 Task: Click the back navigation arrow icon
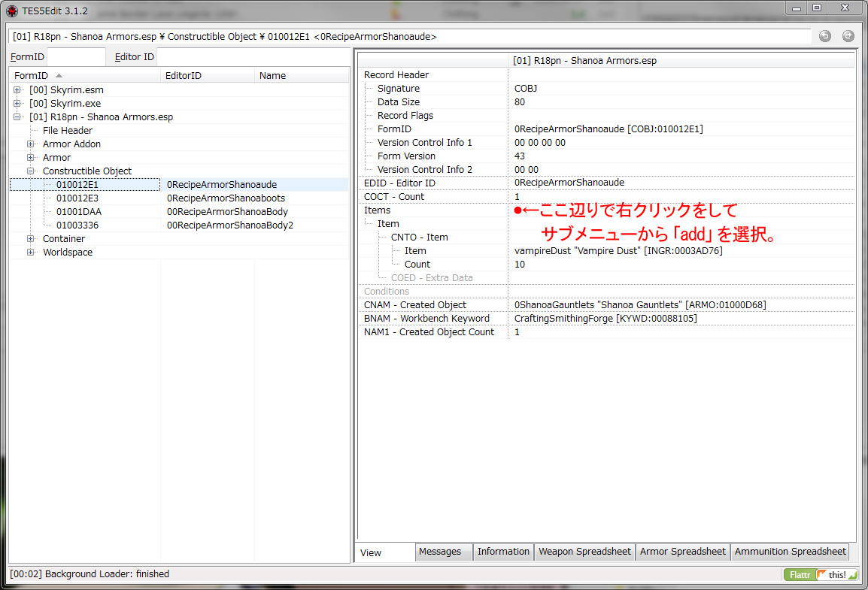[x=825, y=36]
